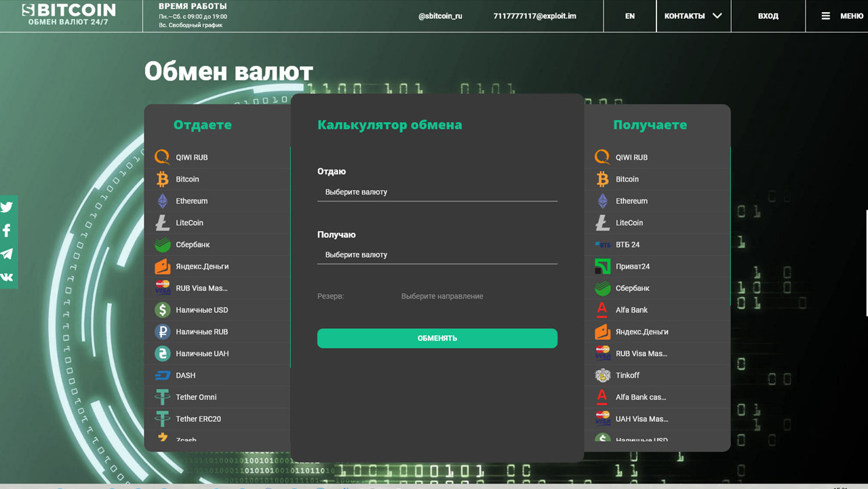Expand the КОНТАКТЫ dropdown arrow
The width and height of the screenshot is (868, 489).
(717, 16)
